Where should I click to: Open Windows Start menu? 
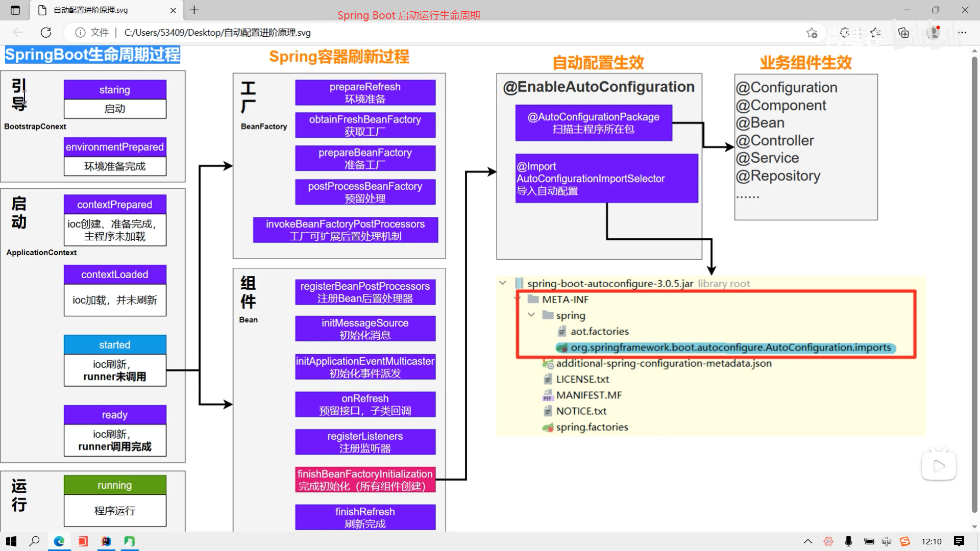click(x=11, y=541)
